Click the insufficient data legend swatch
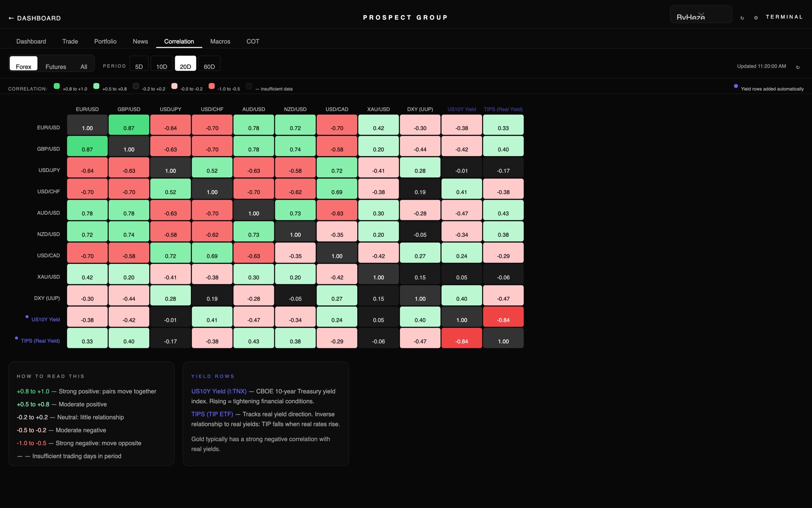Viewport: 812px width, 508px height. (x=249, y=86)
